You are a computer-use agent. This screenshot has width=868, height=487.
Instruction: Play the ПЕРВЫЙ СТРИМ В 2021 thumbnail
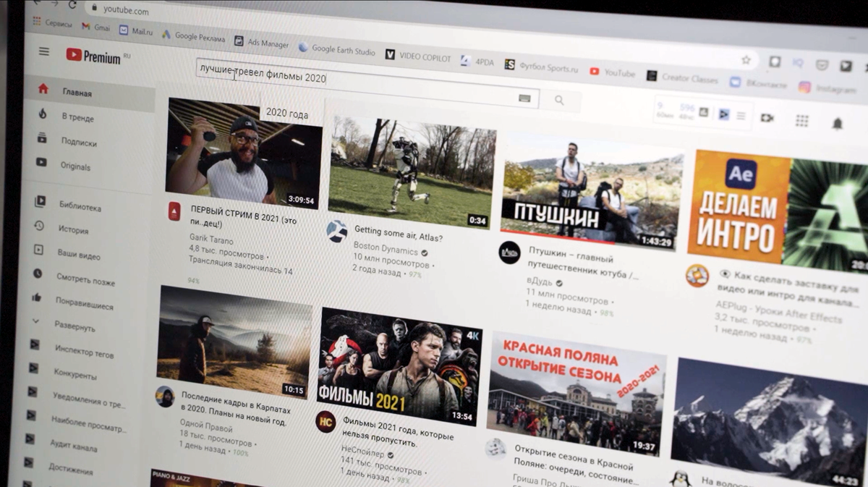244,152
